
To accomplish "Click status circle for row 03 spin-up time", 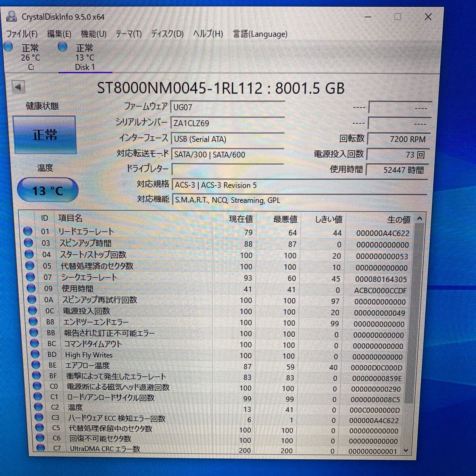I will [x=29, y=242].
